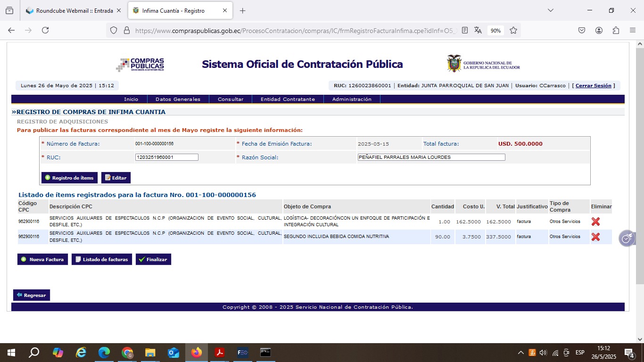Delete the first item with red X
The width and height of the screenshot is (644, 362).
595,222
